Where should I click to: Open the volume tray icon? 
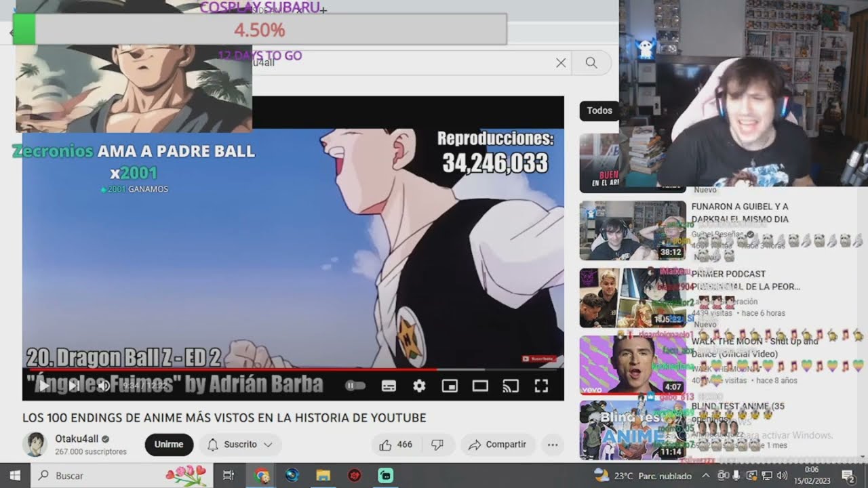point(782,476)
